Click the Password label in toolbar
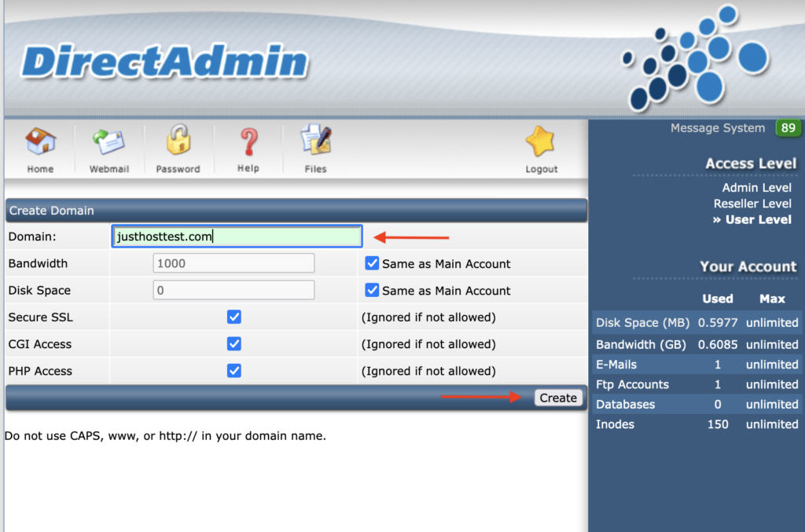 (x=178, y=169)
